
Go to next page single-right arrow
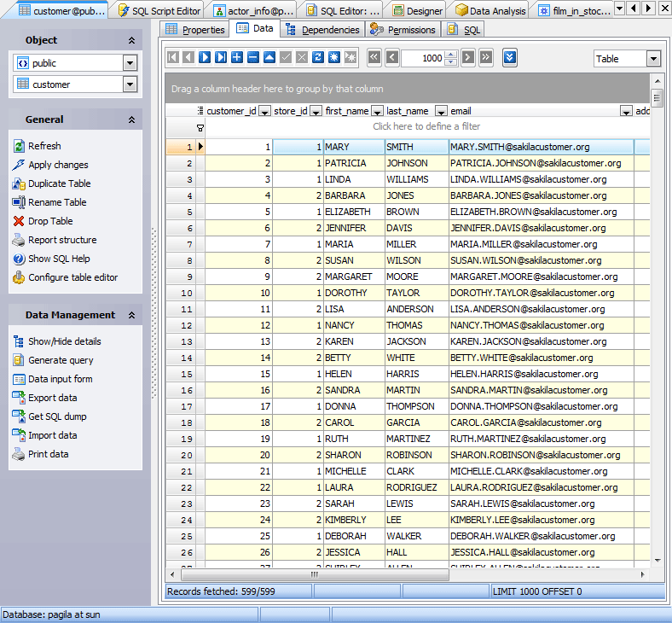(468, 57)
